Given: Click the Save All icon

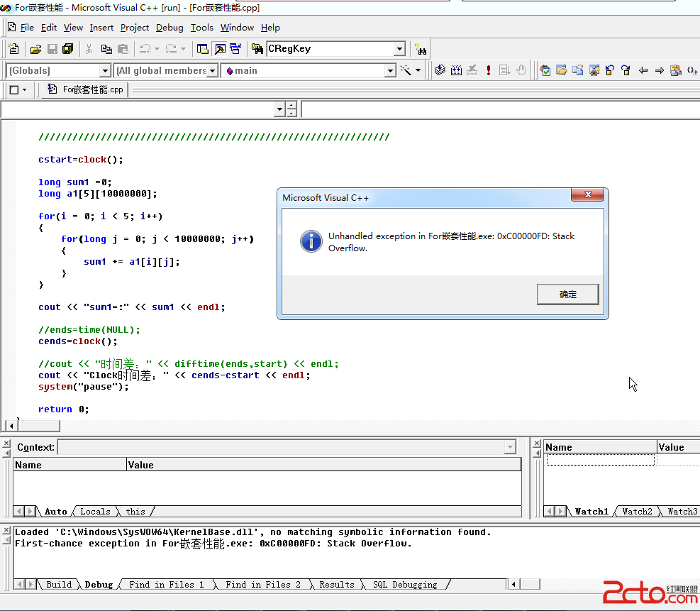Looking at the screenshot, I should click(x=68, y=49).
